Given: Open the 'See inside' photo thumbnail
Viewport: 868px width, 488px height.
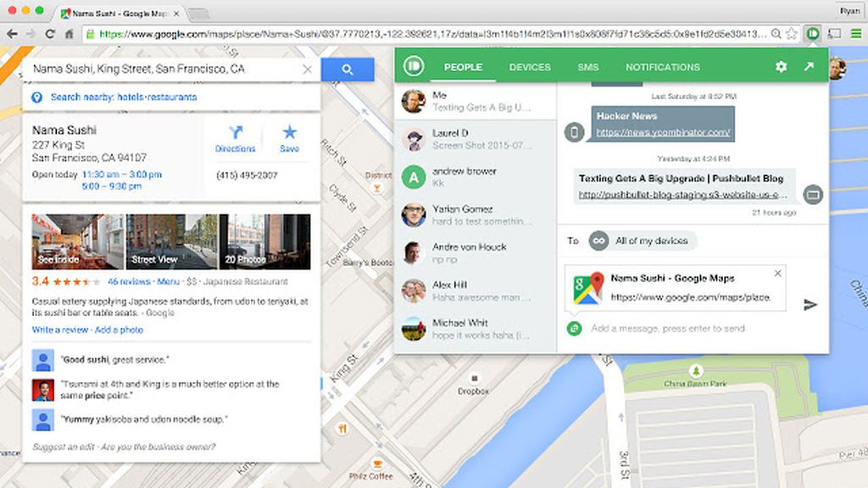Looking at the screenshot, I should 77,241.
